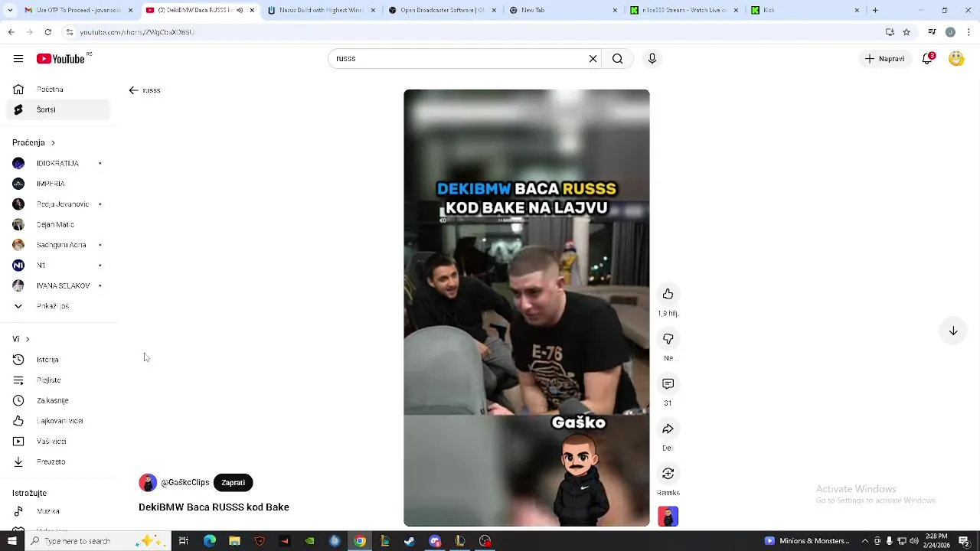Remix this Short

pyautogui.click(x=668, y=474)
